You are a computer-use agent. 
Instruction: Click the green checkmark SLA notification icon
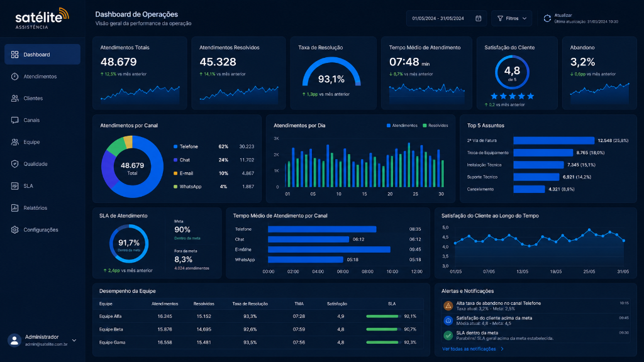coord(448,336)
